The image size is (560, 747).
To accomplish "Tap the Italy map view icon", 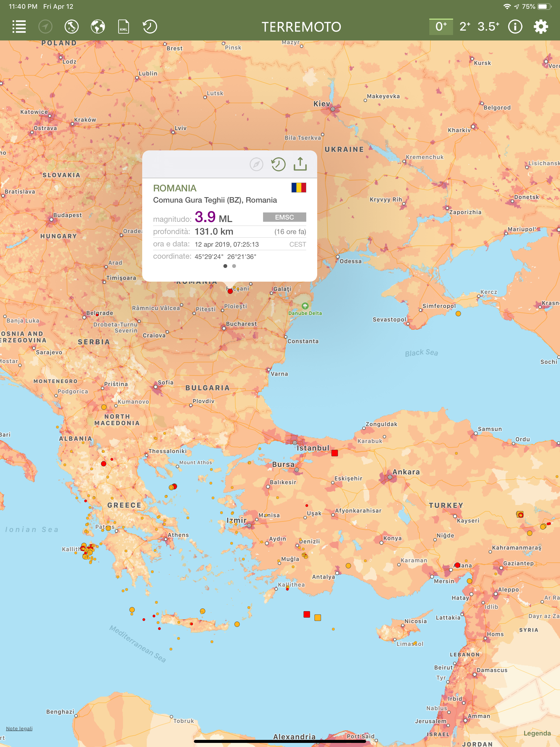I will point(72,27).
